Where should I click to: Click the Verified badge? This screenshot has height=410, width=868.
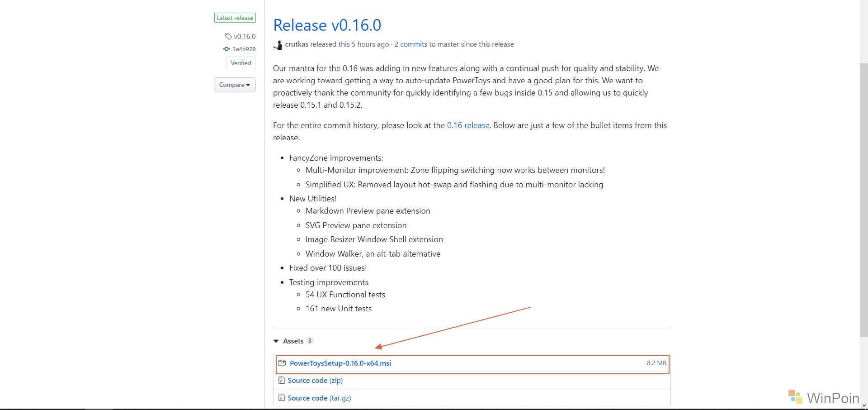point(241,63)
